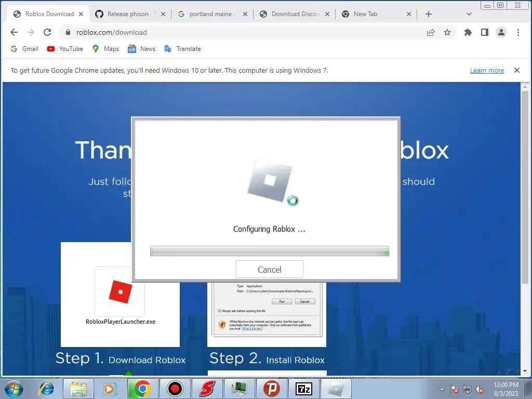The width and height of the screenshot is (532, 399).
Task: Open Chrome's three-dot menu
Action: (x=518, y=32)
